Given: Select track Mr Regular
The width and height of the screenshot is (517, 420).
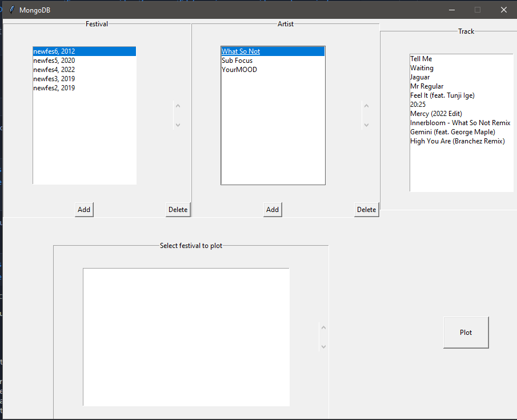Looking at the screenshot, I should click(x=462, y=86).
